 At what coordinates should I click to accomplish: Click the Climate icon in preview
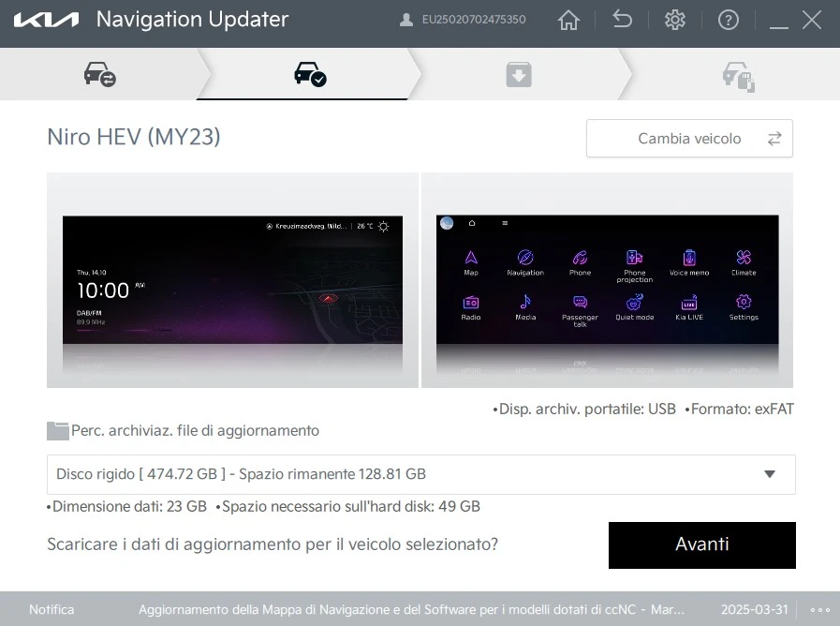744,262
